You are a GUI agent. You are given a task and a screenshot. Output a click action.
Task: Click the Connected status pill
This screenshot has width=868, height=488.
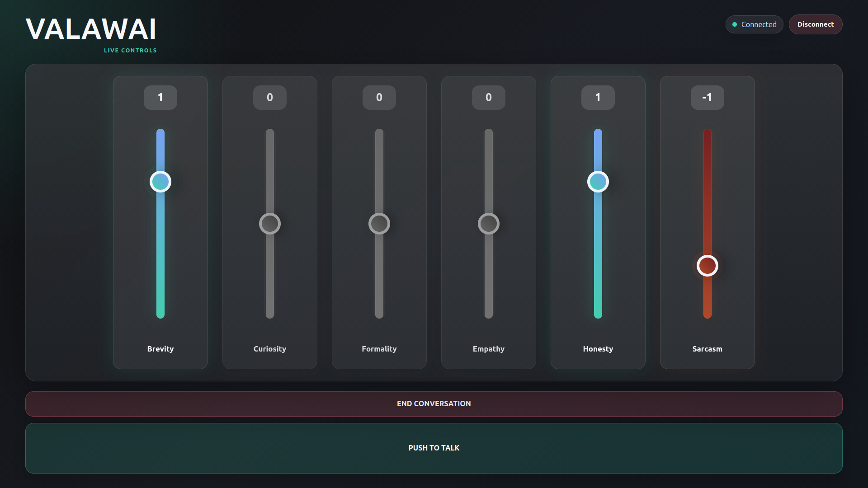click(755, 24)
